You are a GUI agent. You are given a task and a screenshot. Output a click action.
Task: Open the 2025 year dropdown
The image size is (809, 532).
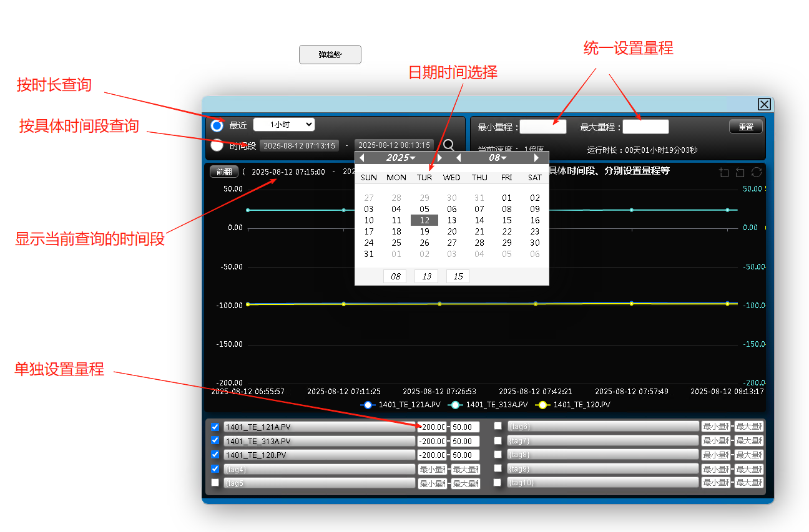[x=401, y=158]
